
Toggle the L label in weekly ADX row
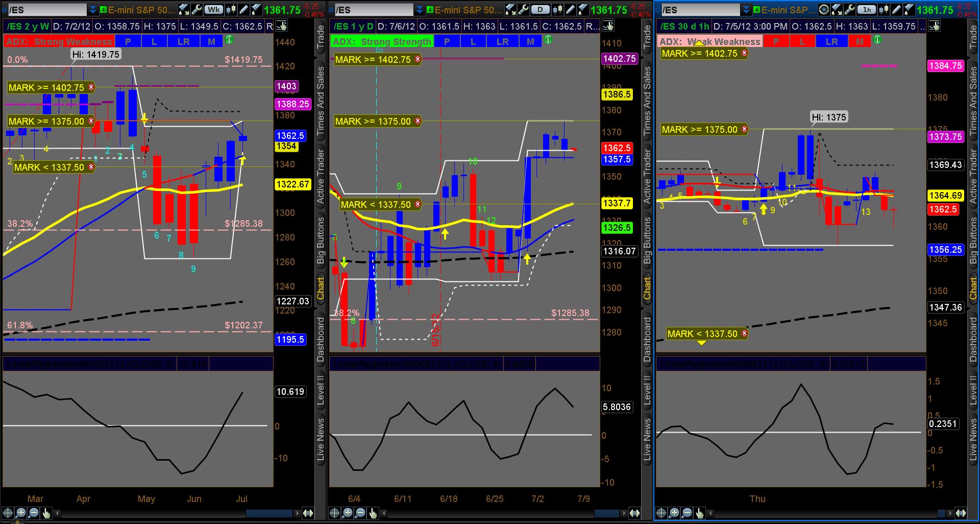[x=154, y=41]
